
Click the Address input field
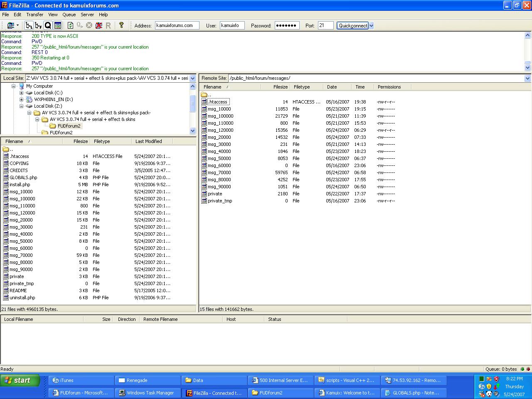coord(177,25)
